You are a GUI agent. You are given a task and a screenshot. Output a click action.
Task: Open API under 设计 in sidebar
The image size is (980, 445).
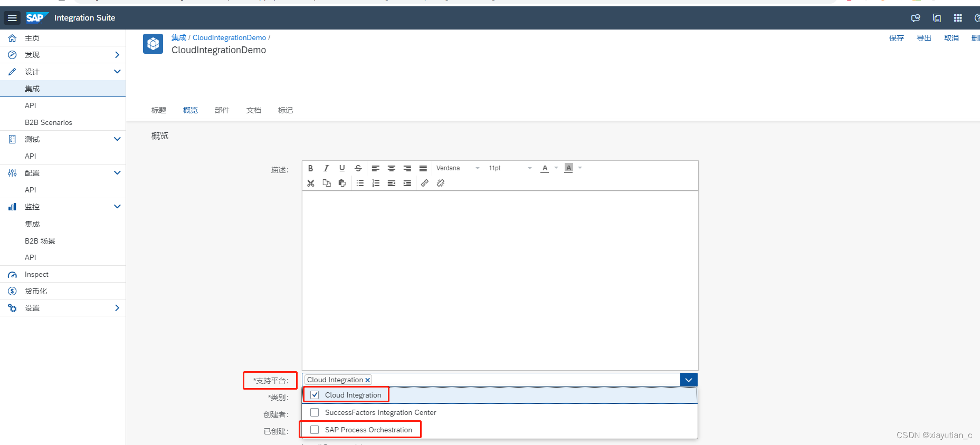coord(63,105)
